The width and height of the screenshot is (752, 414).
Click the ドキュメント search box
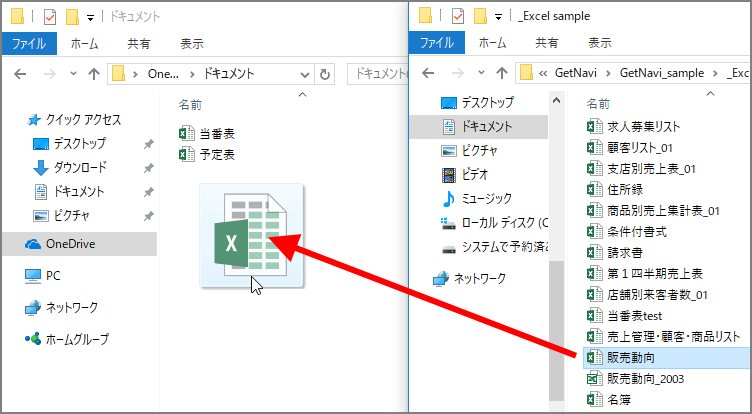point(378,74)
